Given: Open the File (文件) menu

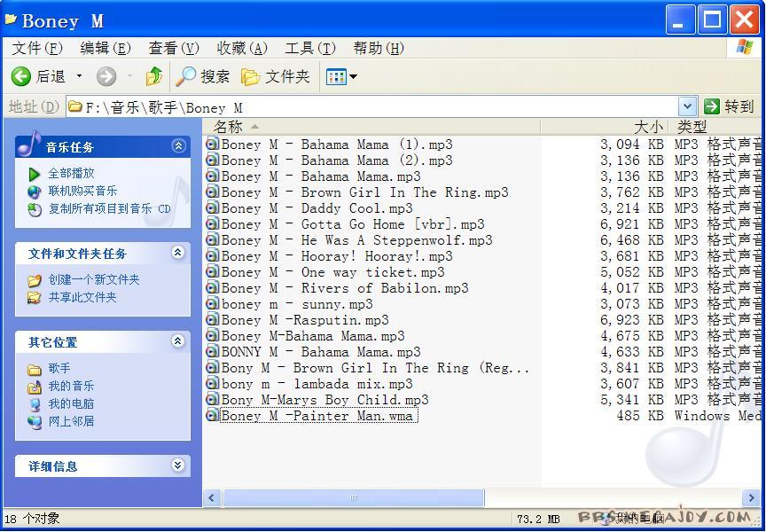Looking at the screenshot, I should 37,49.
